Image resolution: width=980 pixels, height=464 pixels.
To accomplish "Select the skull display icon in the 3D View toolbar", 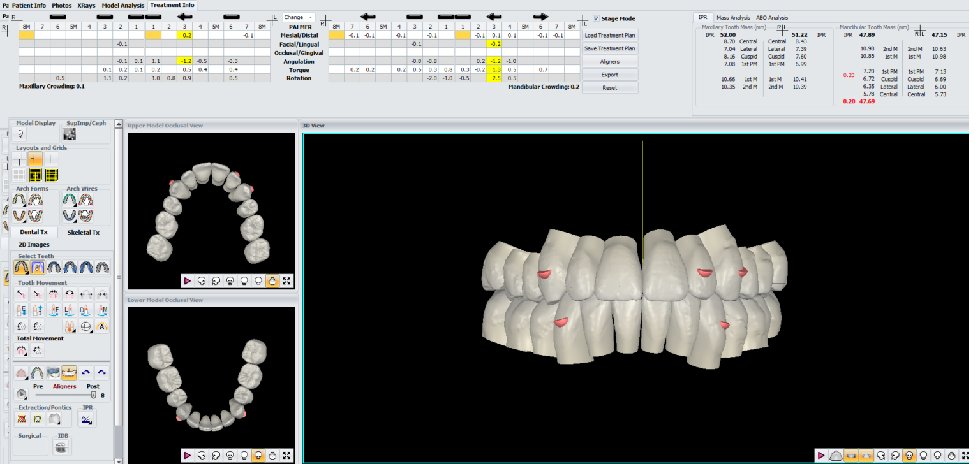I will (x=909, y=456).
